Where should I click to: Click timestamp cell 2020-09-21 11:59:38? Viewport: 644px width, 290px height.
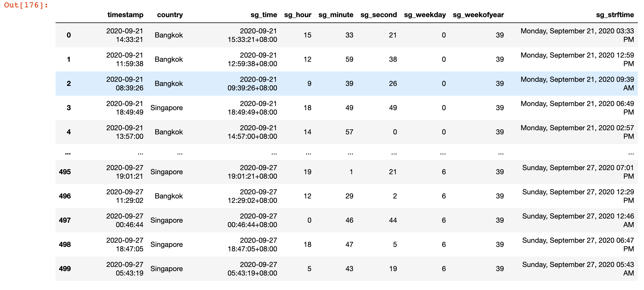(125, 59)
